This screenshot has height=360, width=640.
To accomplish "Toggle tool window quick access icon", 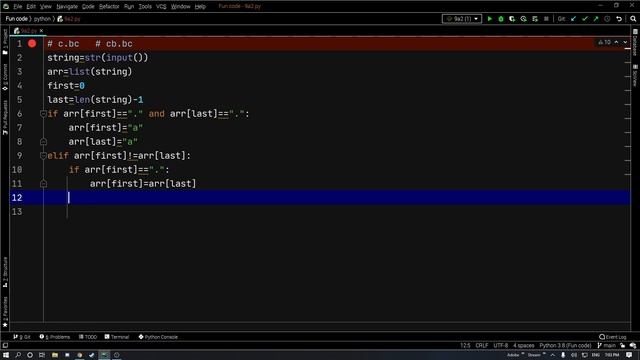I will pos(5,346).
